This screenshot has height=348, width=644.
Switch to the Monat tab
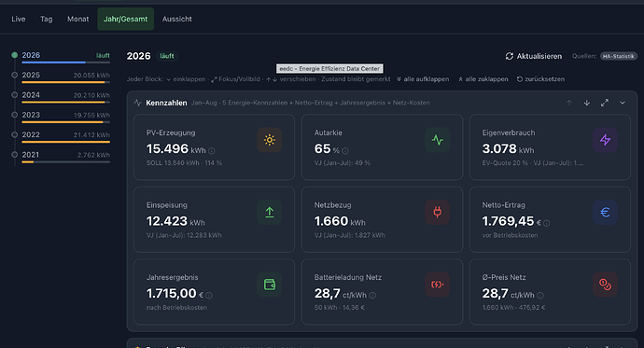[x=78, y=19]
